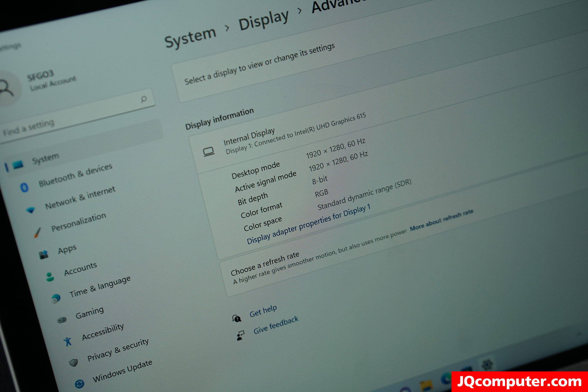Click the Find a setting search box
The height and width of the screenshot is (392, 588).
(x=77, y=116)
